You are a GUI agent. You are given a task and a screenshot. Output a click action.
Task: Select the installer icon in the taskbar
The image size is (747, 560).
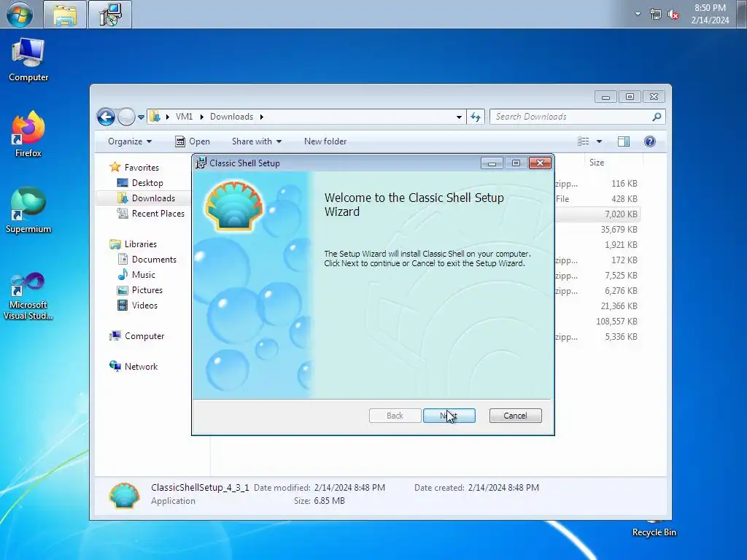(x=110, y=15)
